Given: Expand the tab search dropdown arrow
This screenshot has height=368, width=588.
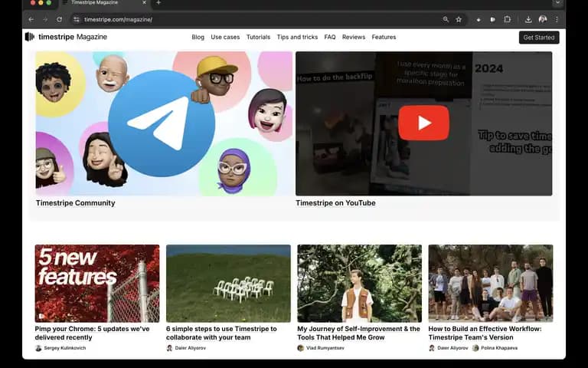Looking at the screenshot, I should (557, 2).
